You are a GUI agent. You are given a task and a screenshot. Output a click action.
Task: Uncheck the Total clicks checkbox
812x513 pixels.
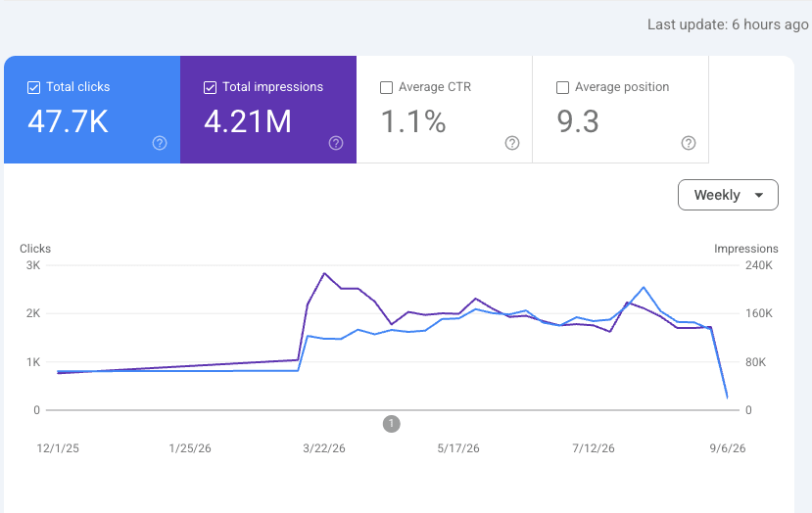[33, 87]
